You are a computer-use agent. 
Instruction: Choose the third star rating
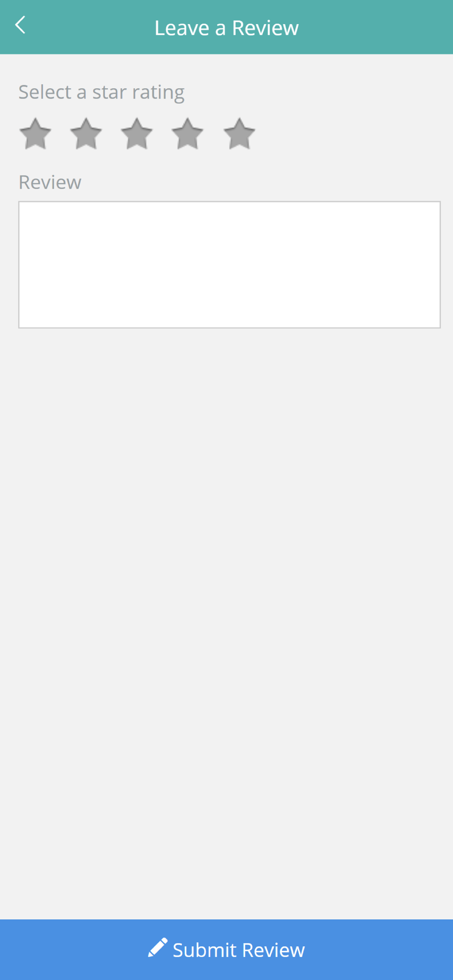pos(137,134)
